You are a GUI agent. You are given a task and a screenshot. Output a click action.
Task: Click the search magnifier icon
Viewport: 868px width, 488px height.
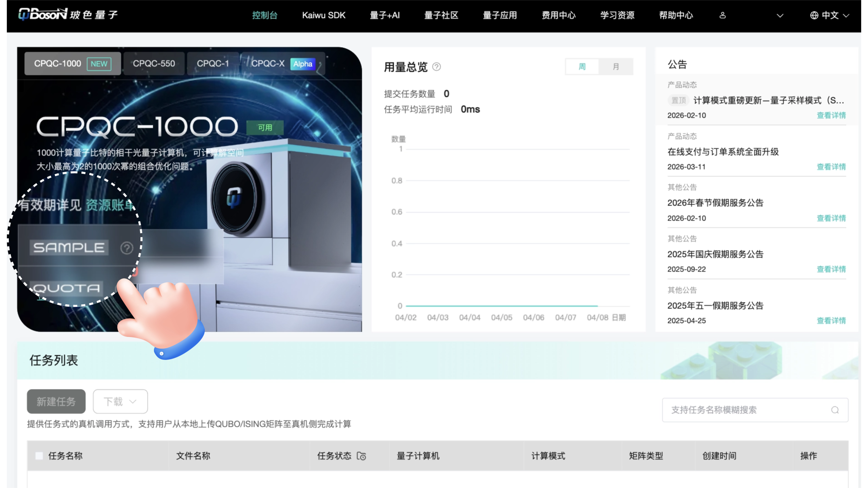tap(835, 410)
